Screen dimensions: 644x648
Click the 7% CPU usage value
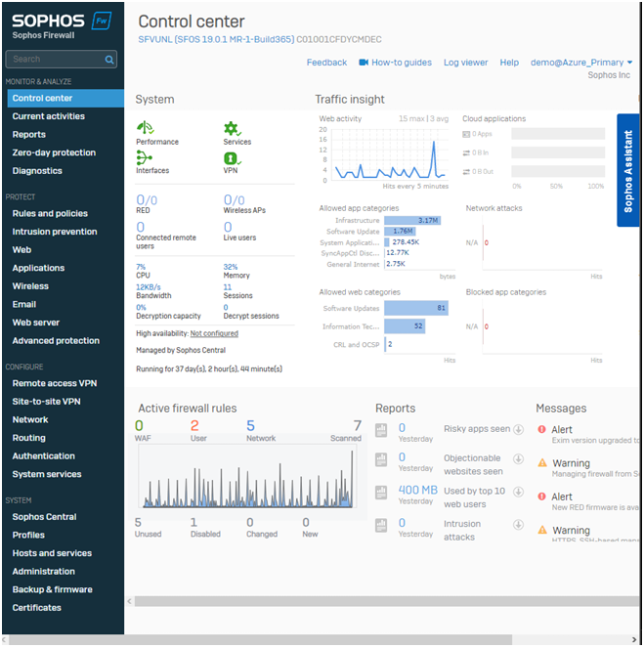141,267
